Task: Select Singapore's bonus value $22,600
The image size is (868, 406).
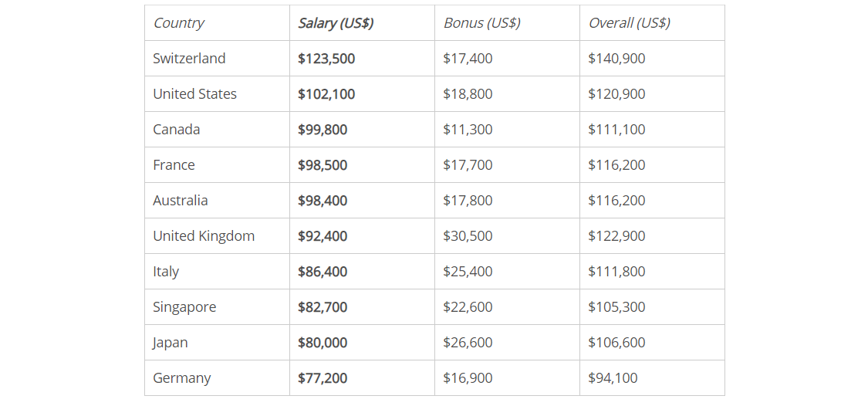Action: (x=468, y=307)
